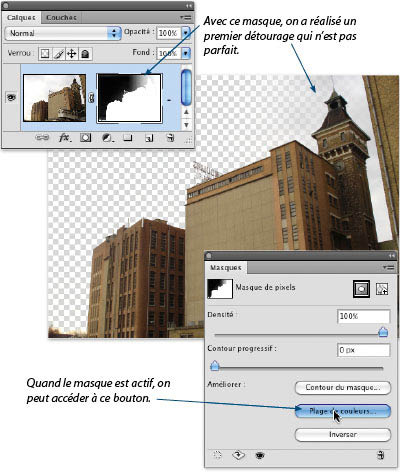This screenshot has height=474, width=400.
Task: Click the Densité slider handle
Action: point(383,332)
